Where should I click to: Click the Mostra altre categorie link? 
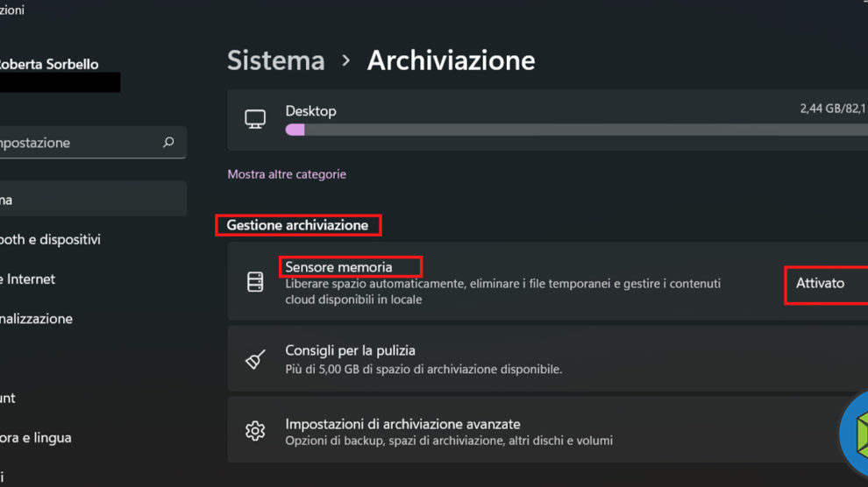tap(287, 174)
